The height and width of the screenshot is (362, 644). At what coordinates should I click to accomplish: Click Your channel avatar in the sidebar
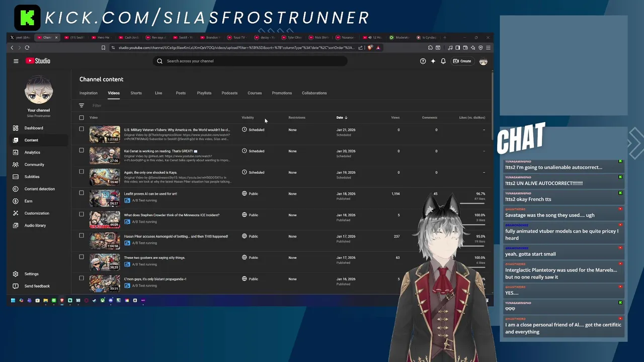click(39, 90)
